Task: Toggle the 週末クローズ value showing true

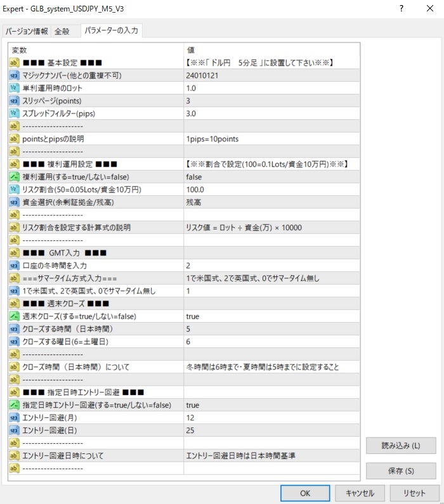Action: pos(271,316)
